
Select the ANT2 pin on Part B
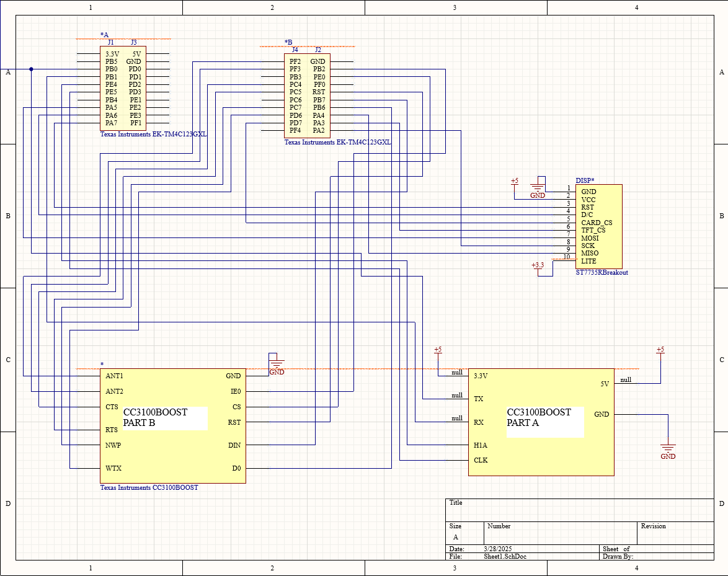pos(114,391)
